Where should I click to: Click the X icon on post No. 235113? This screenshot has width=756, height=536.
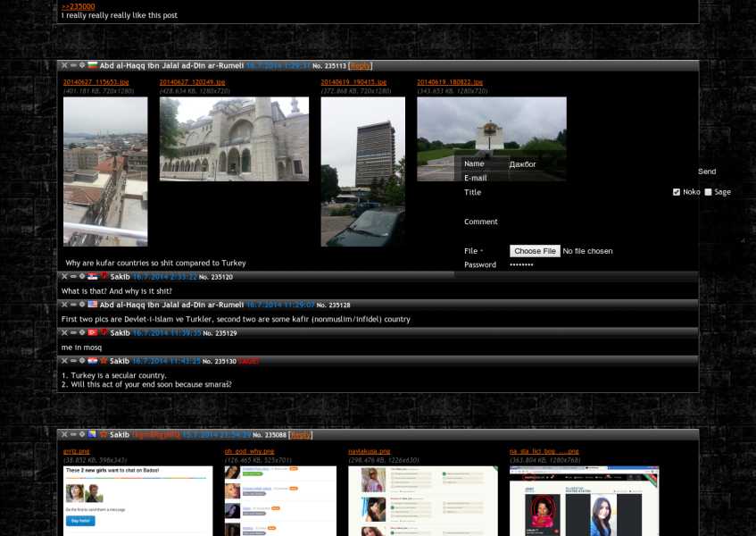tap(64, 65)
